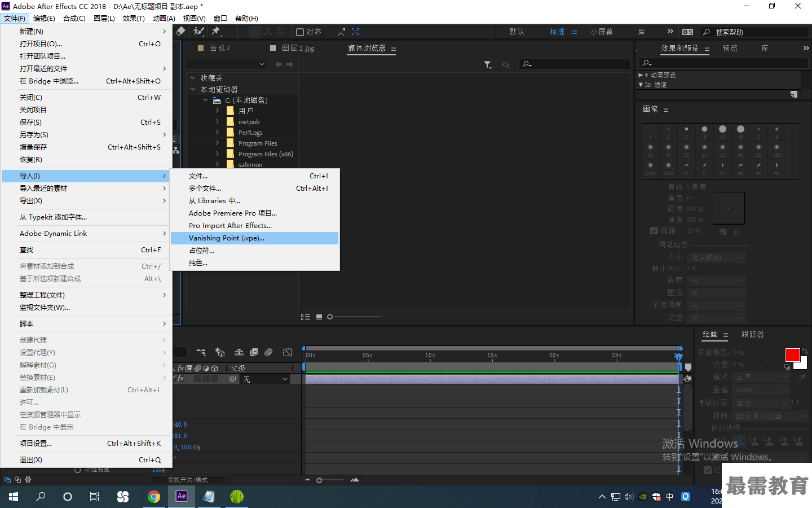Screen dimensions: 812x508
Task: Click the composition flowchart icon in timeline
Action: (x=201, y=353)
